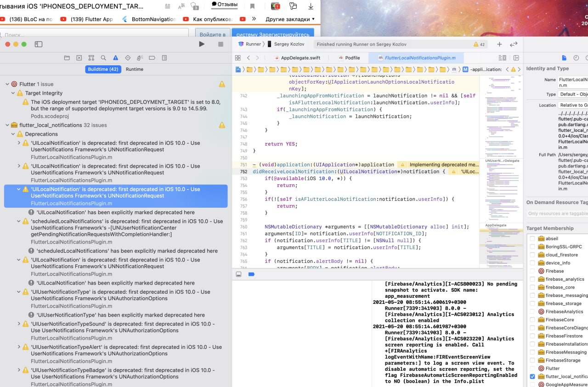Check firebase_core target membership
588x387 pixels.
[532, 287]
